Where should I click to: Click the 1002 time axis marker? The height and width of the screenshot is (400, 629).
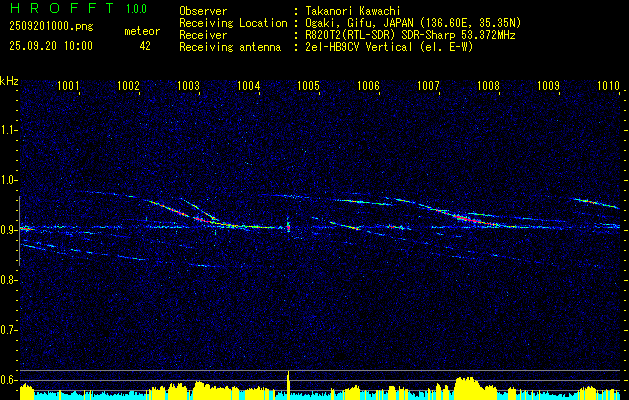[128, 85]
